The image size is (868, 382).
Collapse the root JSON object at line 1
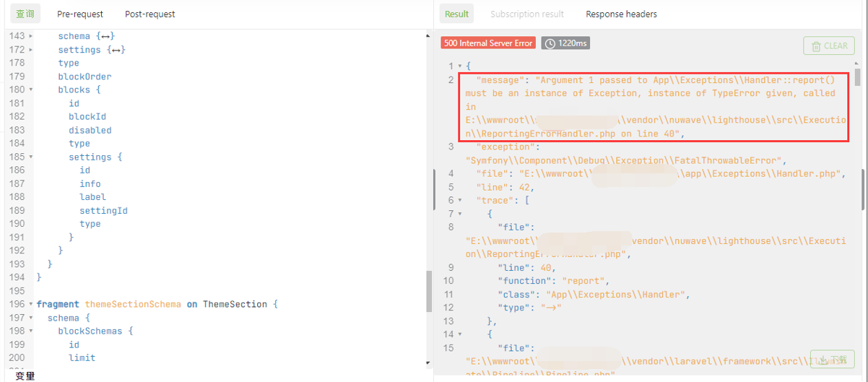click(x=460, y=66)
